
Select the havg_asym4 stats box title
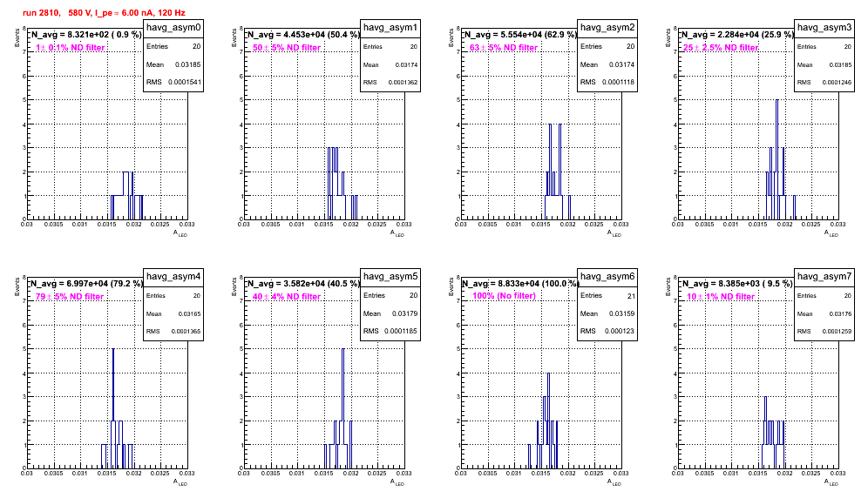pyautogui.click(x=173, y=277)
